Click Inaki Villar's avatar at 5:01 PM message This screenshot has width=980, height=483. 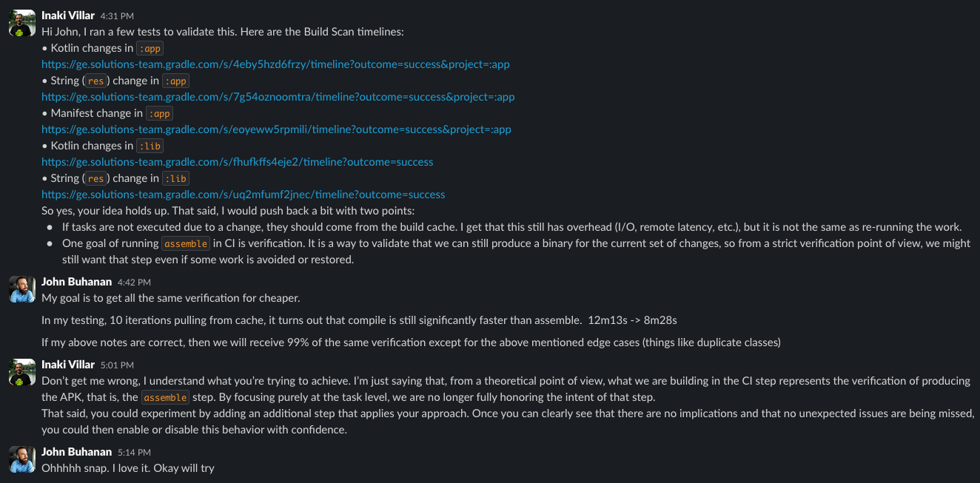pyautogui.click(x=22, y=372)
